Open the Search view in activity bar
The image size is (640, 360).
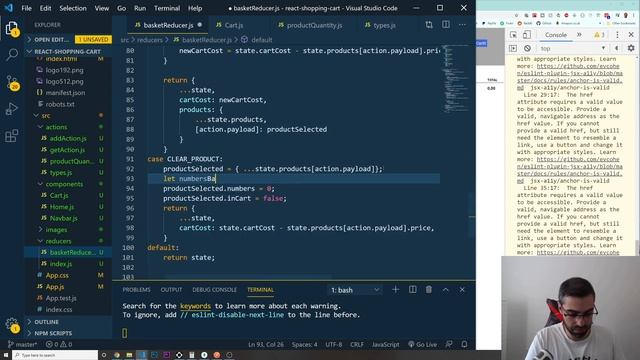coord(12,54)
